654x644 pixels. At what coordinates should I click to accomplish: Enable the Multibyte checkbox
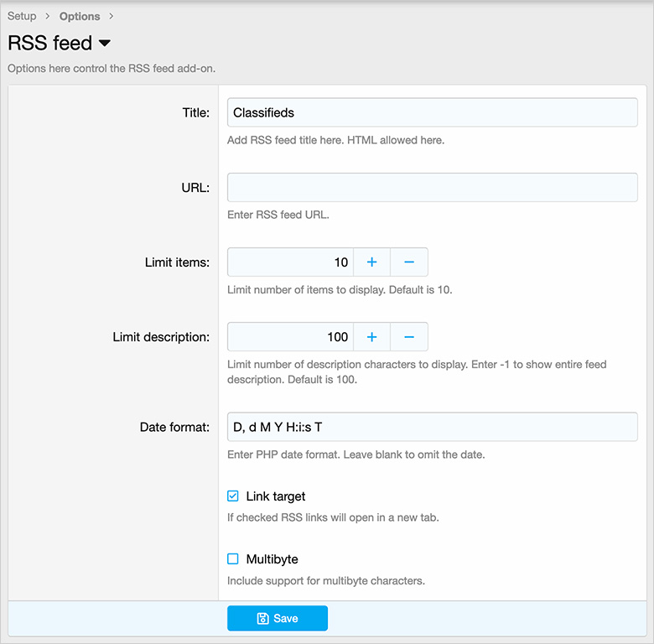click(x=233, y=559)
